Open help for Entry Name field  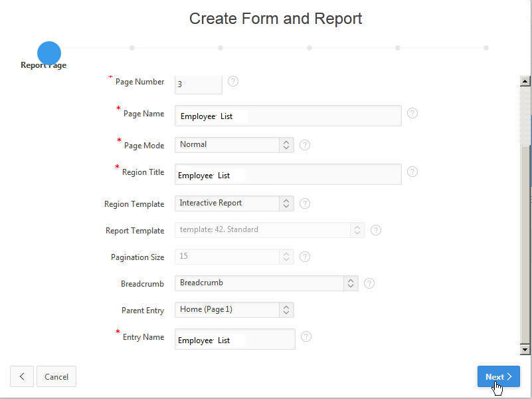click(306, 336)
